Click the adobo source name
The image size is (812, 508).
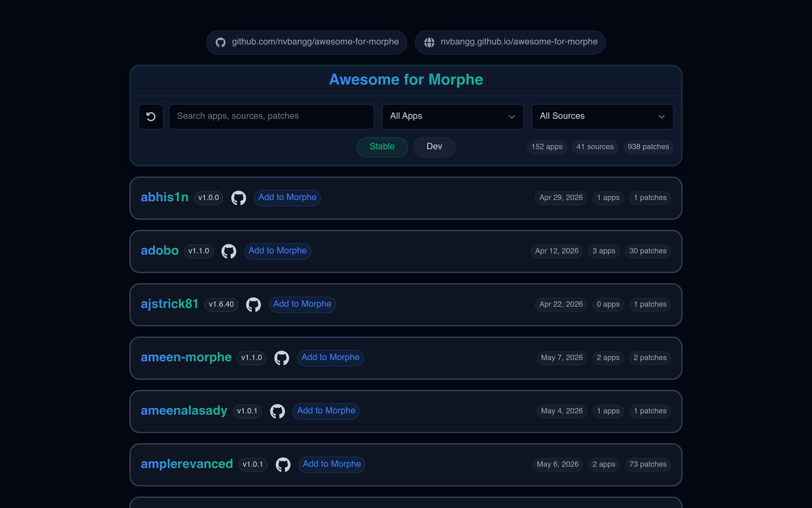click(x=160, y=251)
